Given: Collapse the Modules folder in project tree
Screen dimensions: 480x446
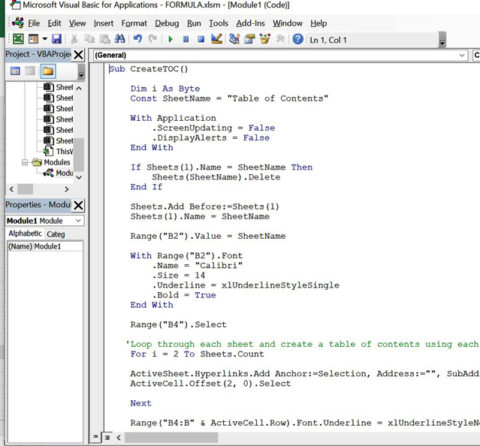Looking at the screenshot, I should pos(25,162).
